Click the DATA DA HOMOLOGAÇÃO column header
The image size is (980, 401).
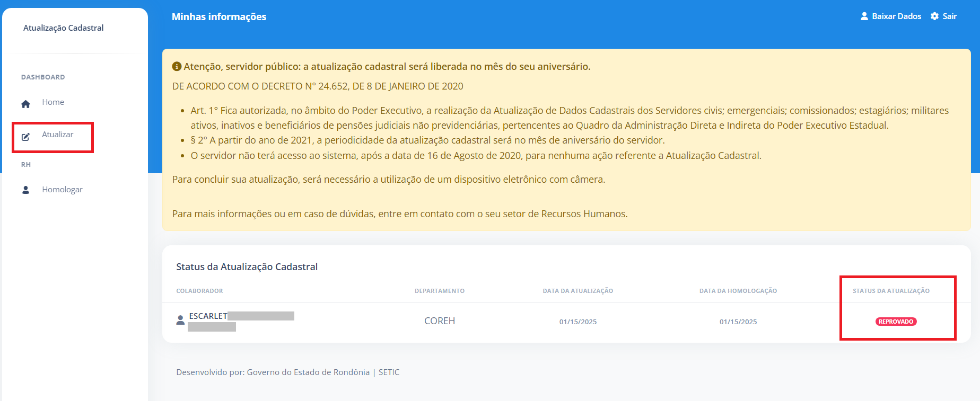[738, 291]
